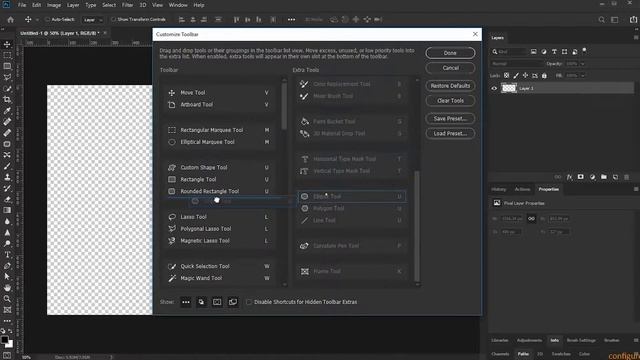Toggle Show foreground/background colors button

coord(201,302)
